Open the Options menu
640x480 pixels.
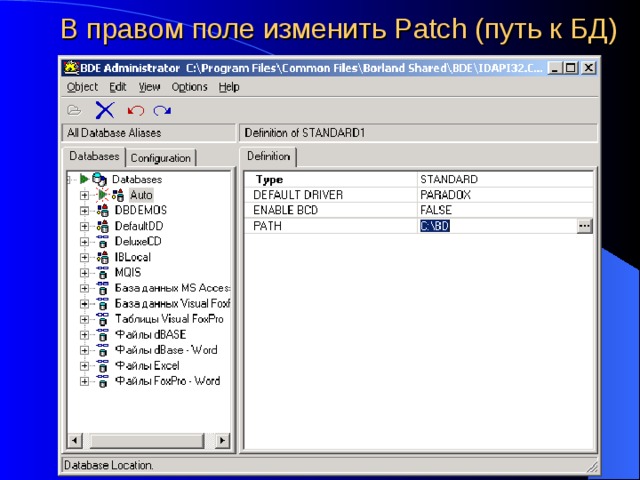189,87
